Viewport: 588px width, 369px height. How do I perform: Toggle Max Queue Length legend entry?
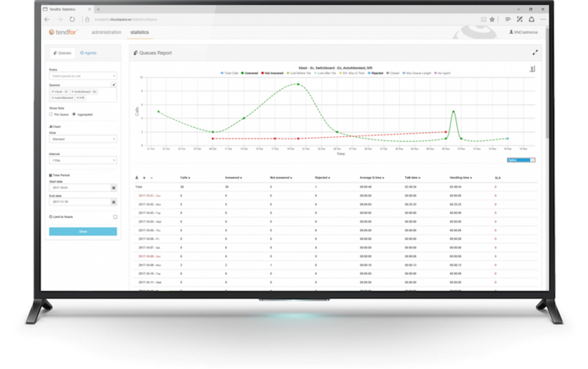coord(417,73)
